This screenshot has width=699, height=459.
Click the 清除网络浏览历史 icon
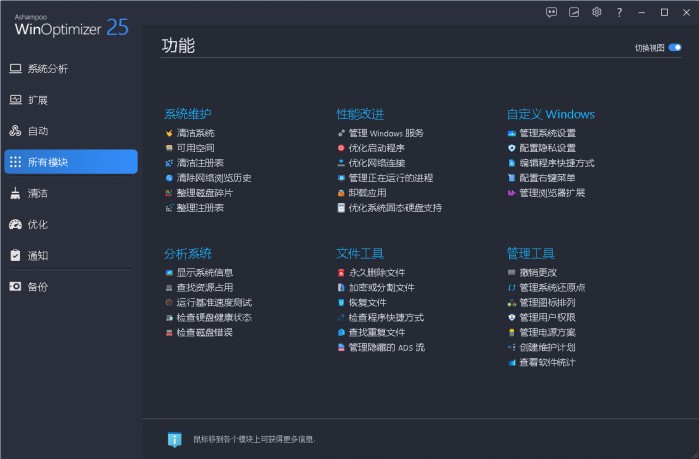pos(169,178)
